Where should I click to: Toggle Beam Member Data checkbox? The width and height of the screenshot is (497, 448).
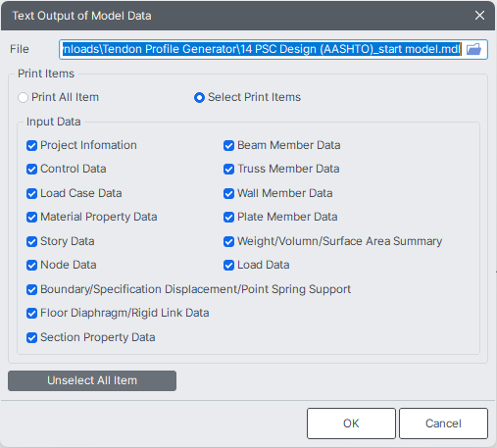228,145
